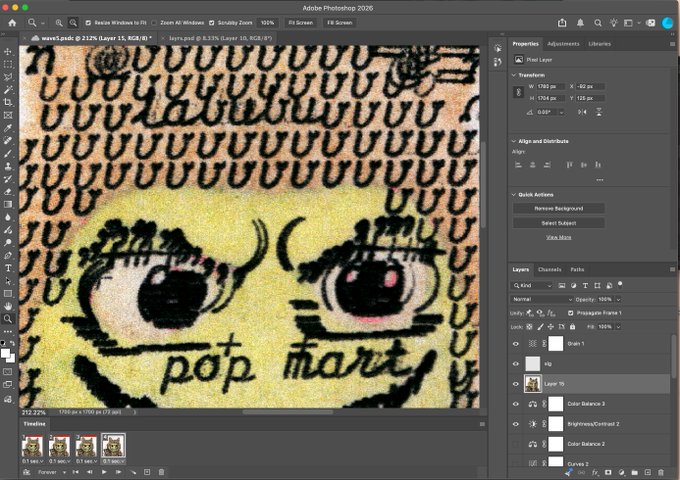The height and width of the screenshot is (480, 680).
Task: Open rotation angle dropdown in Transform
Action: click(x=562, y=112)
